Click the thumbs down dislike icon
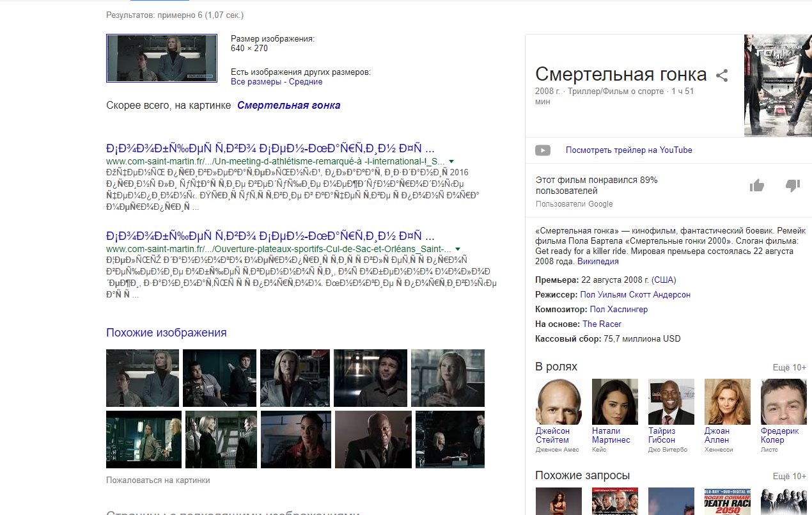Image resolution: width=812 pixels, height=515 pixels. [x=793, y=186]
